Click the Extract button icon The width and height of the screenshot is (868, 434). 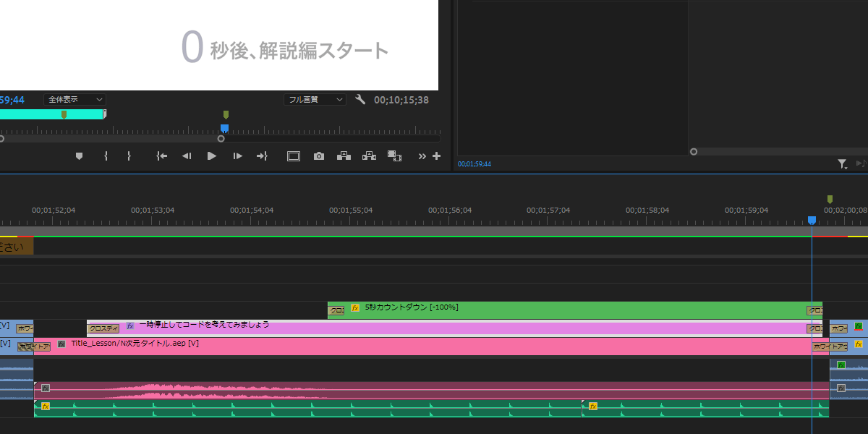pyautogui.click(x=369, y=156)
